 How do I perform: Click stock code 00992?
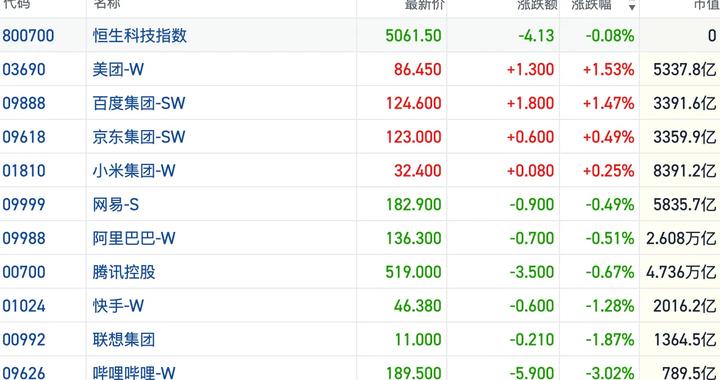(x=24, y=340)
